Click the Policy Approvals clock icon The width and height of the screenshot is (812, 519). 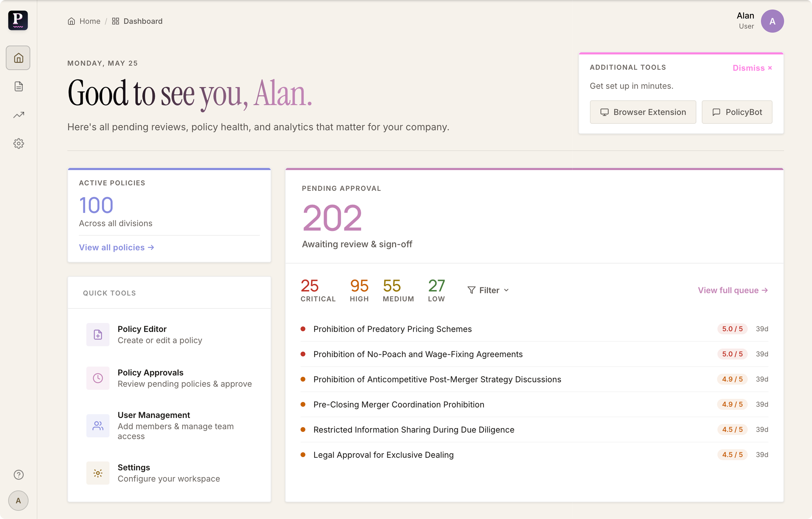(98, 378)
